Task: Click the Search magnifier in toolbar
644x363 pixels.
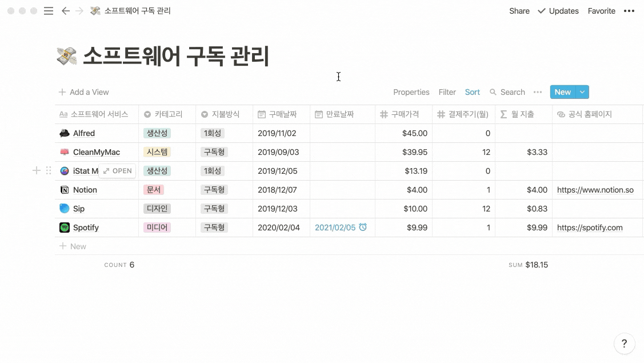Action: point(493,92)
